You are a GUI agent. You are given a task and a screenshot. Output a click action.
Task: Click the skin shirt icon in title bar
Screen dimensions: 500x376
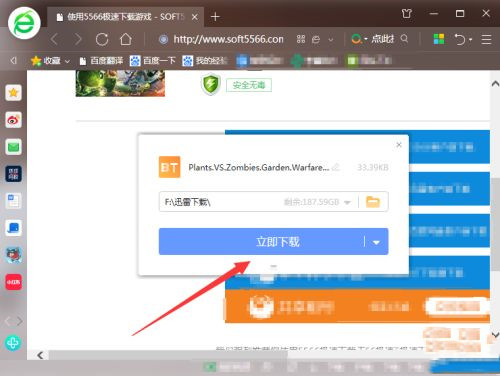pyautogui.click(x=407, y=14)
